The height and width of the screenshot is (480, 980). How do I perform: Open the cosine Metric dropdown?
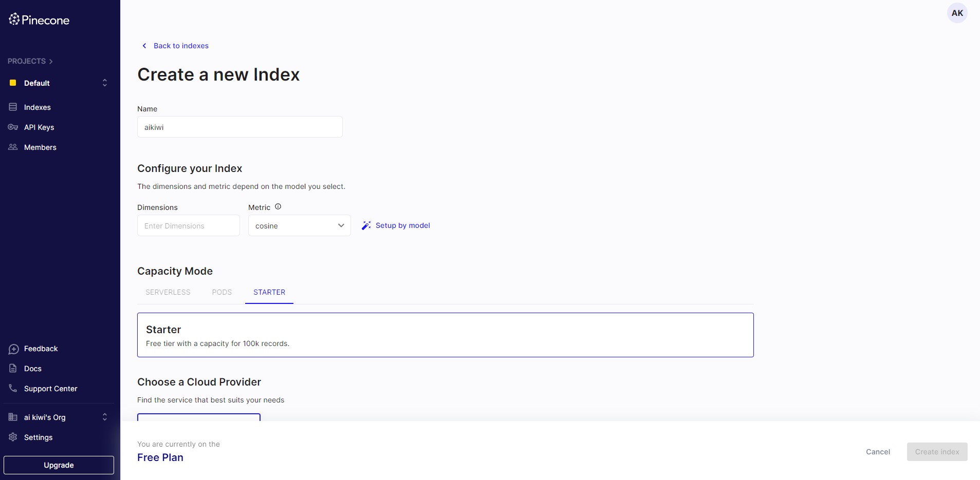pos(300,225)
